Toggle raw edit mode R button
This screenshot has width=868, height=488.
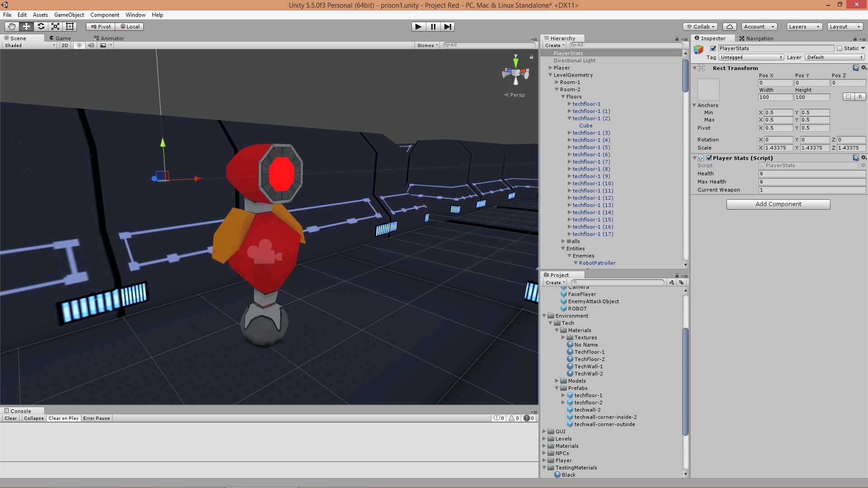860,97
